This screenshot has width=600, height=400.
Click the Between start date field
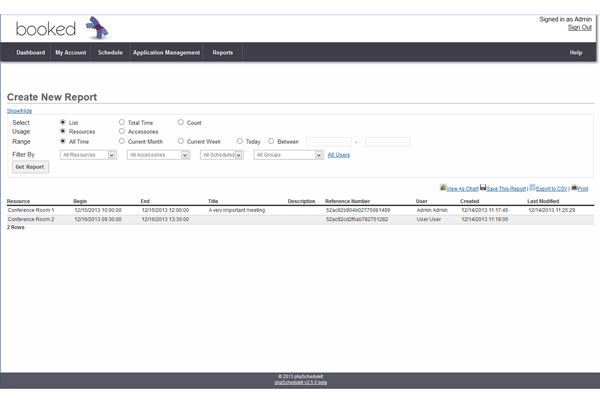tap(328, 142)
